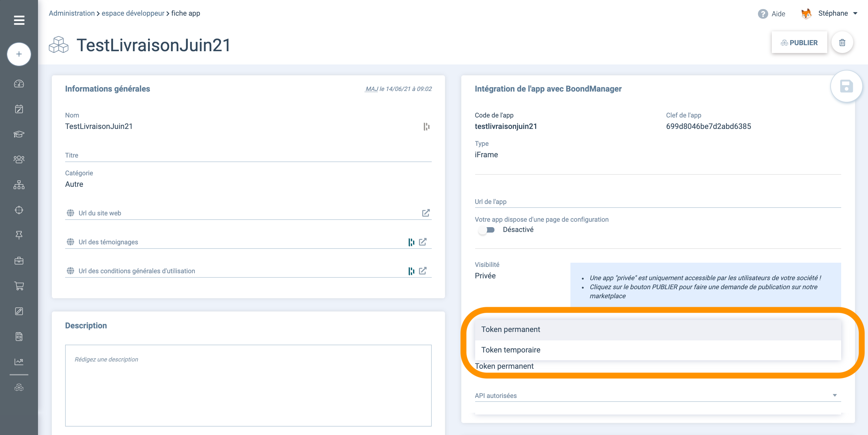Screen dimensions: 868x435
Task: Open the crosshair target icon in sidebar
Action: point(19,210)
